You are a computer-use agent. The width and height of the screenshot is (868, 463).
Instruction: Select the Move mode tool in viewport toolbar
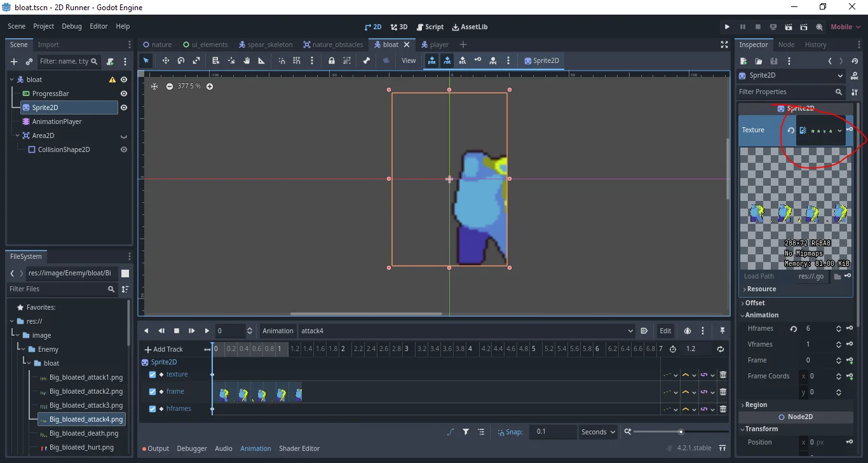click(165, 60)
